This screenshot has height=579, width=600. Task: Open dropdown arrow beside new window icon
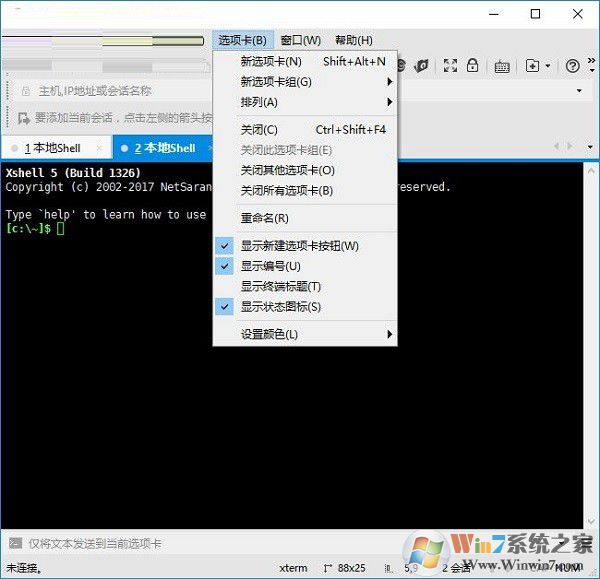(548, 66)
